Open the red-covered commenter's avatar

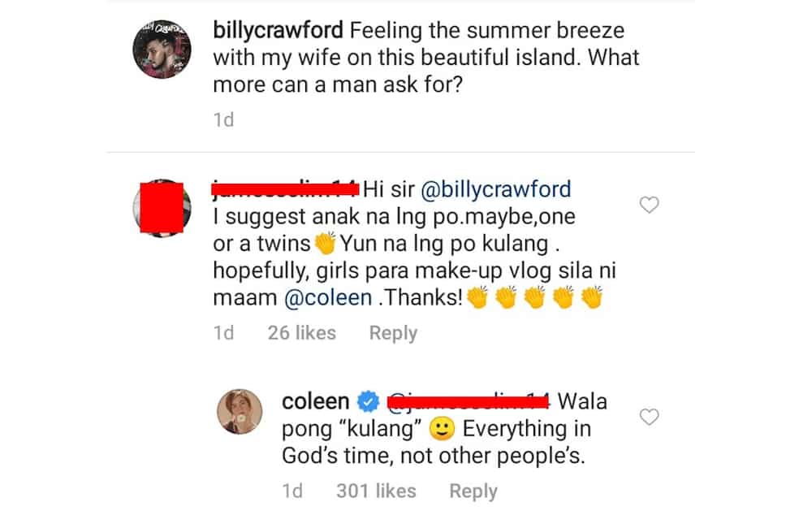click(162, 208)
